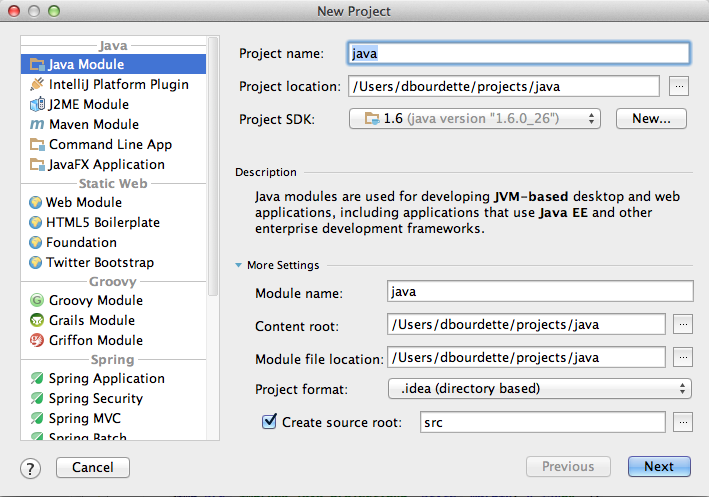Open the help question mark button

(x=30, y=468)
